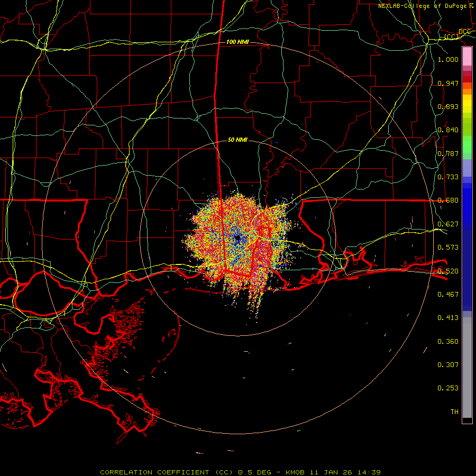Click the 0.360 scale value
Viewport: 476px width, 476px height.
[448, 341]
